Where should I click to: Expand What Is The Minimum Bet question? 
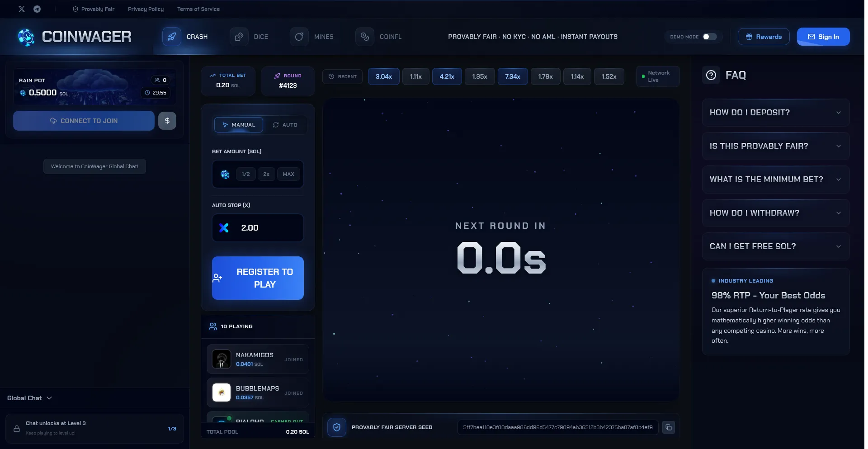(776, 180)
